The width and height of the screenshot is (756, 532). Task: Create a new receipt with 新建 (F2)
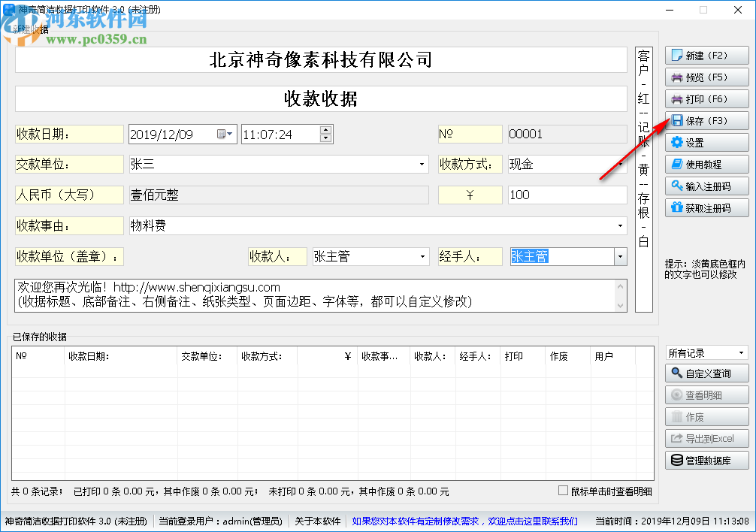706,55
